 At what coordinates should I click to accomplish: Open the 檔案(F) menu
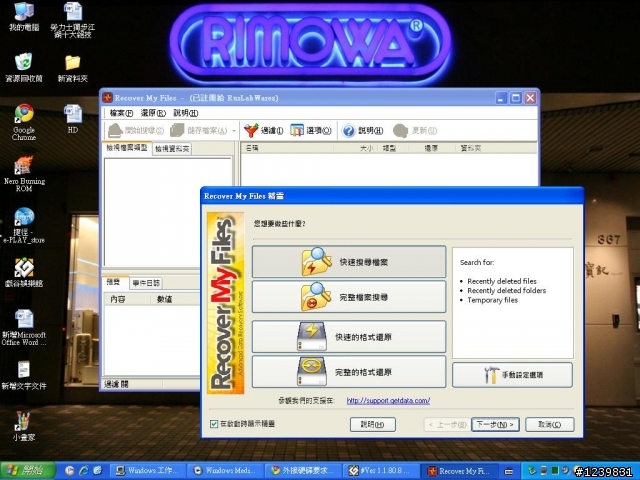click(121, 113)
